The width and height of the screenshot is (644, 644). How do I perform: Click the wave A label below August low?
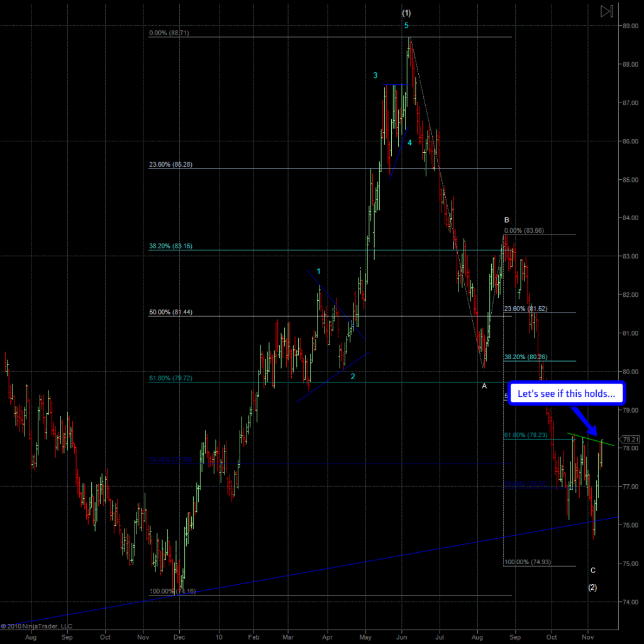(484, 386)
